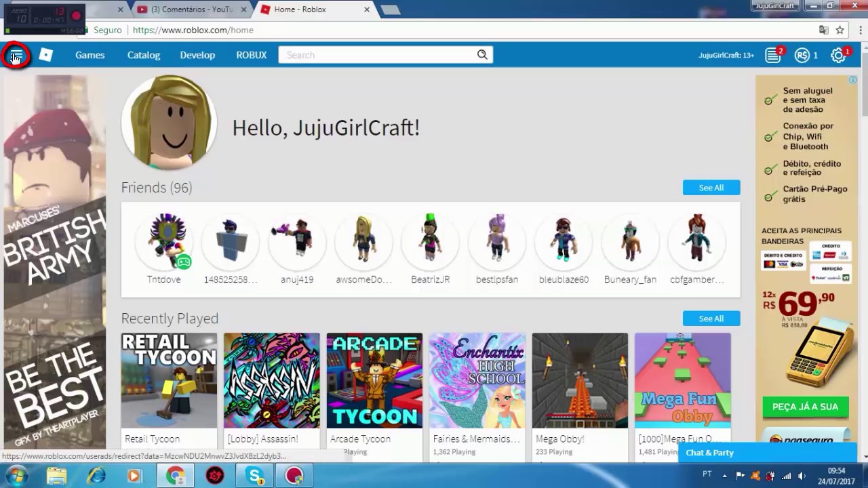Viewport: 868px width, 488px height.
Task: Click the Recently Played heading
Action: click(170, 319)
